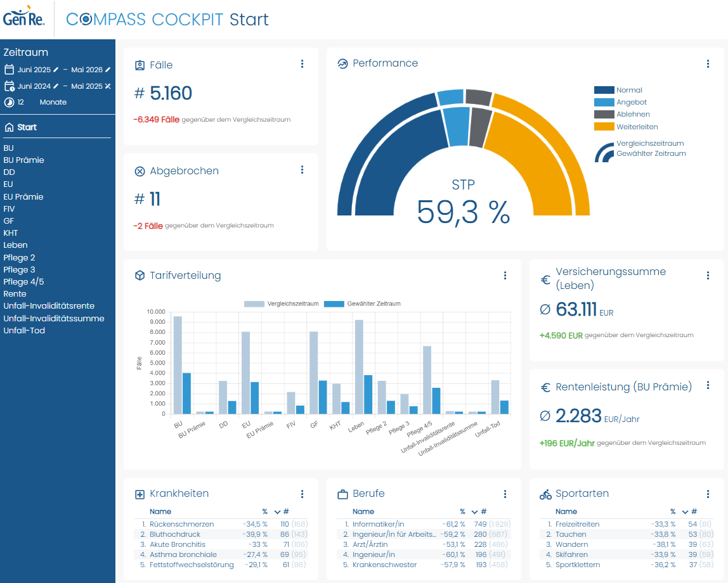Sort Berufe table by the # column arrow

(x=474, y=512)
